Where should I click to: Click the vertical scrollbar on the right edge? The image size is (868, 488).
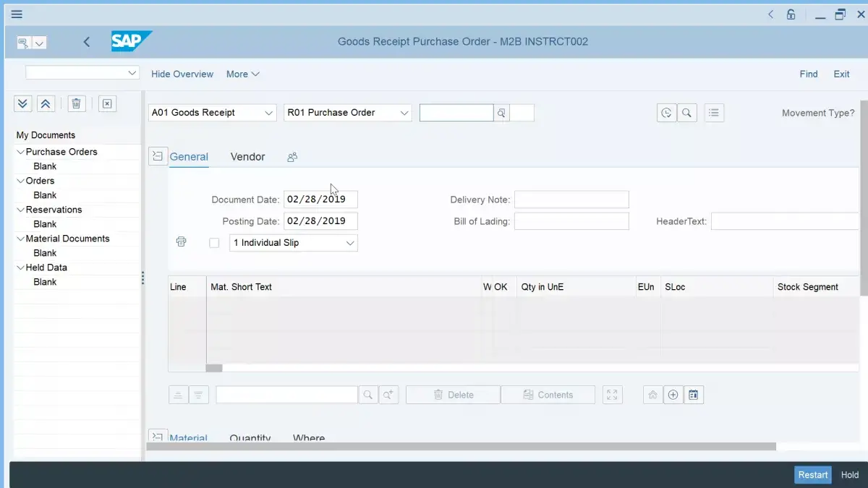click(x=864, y=197)
